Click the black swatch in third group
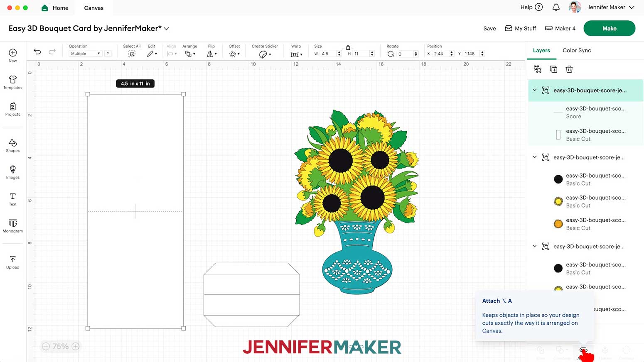The height and width of the screenshot is (362, 644). click(558, 268)
